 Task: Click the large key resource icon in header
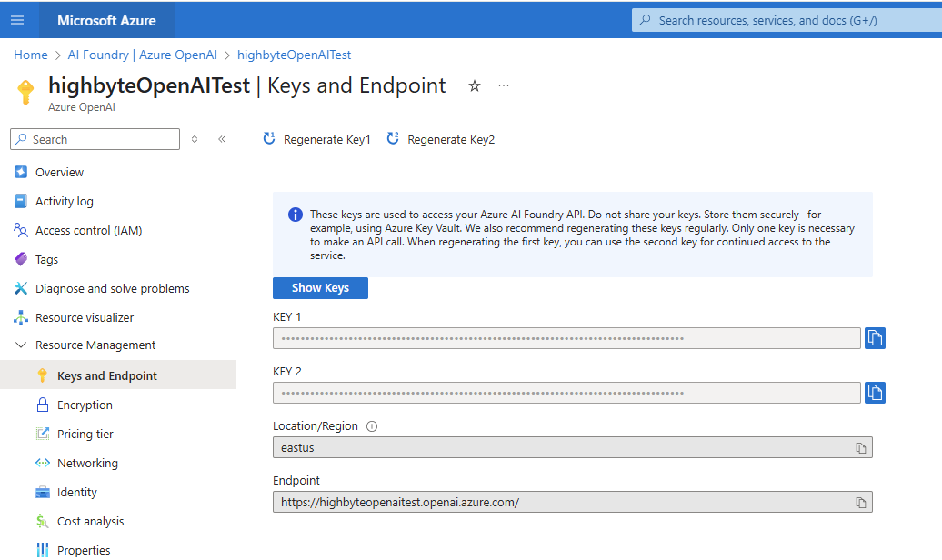(25, 93)
